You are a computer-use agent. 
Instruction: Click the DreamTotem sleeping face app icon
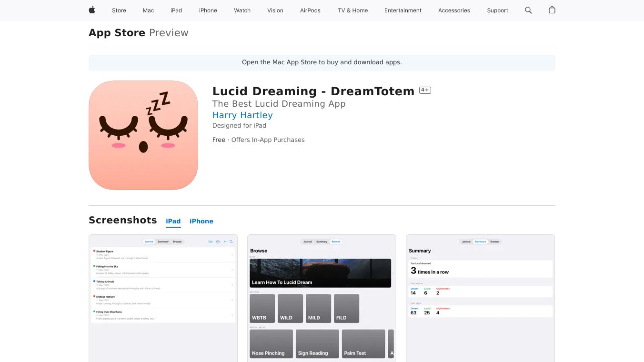pyautogui.click(x=143, y=135)
